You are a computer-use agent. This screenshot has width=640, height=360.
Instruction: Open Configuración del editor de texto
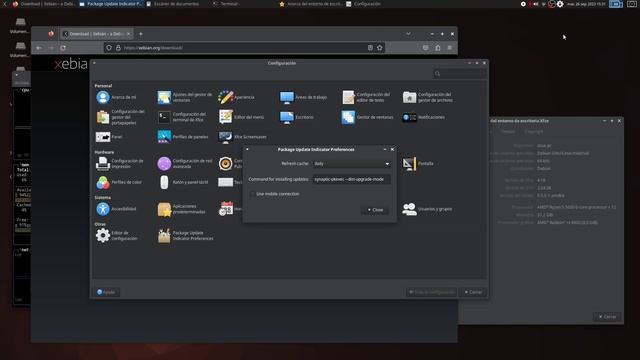366,97
